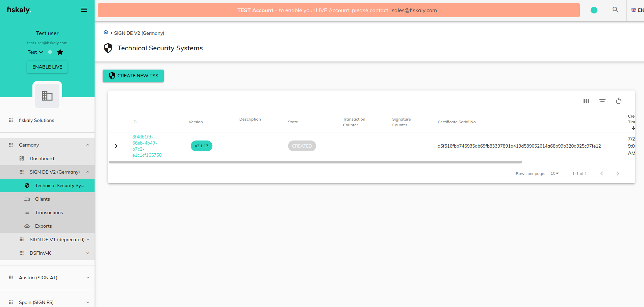Click the CREATE NEW TSS button
Screen dimensions: 644x307
tap(133, 76)
